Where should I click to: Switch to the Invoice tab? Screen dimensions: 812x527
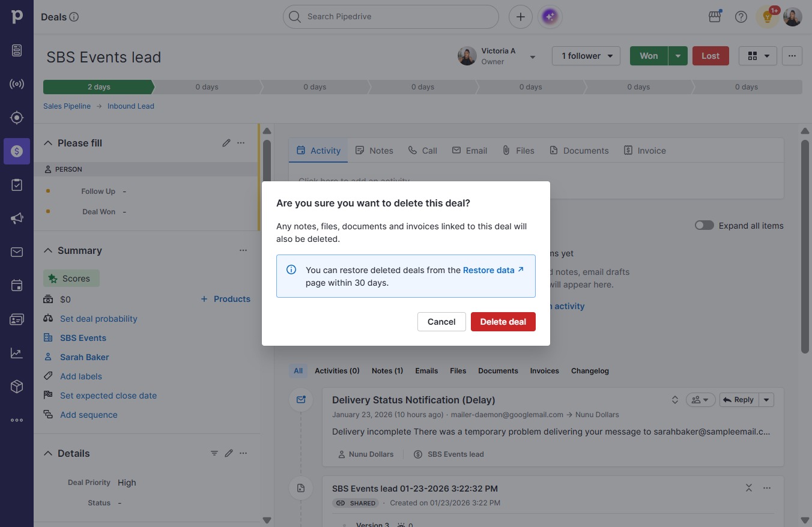coord(645,151)
